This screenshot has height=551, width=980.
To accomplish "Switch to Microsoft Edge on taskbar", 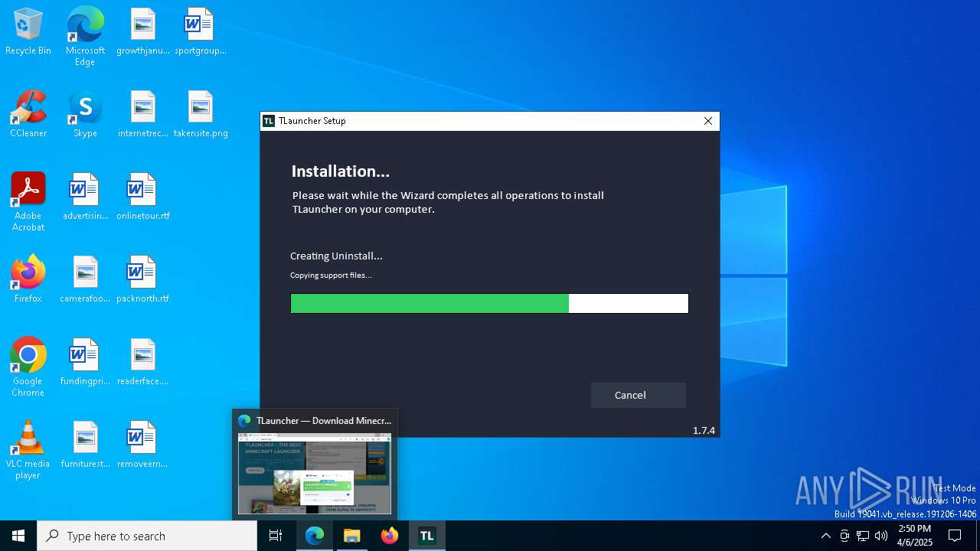I will pos(315,536).
